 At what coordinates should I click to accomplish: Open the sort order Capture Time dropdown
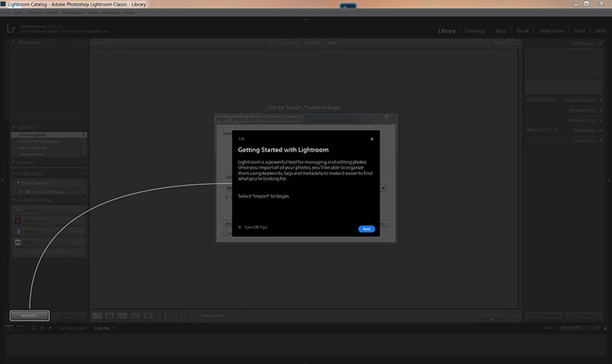213,315
